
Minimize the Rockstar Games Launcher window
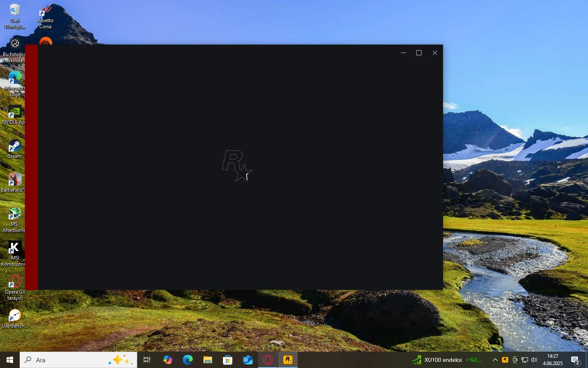403,53
